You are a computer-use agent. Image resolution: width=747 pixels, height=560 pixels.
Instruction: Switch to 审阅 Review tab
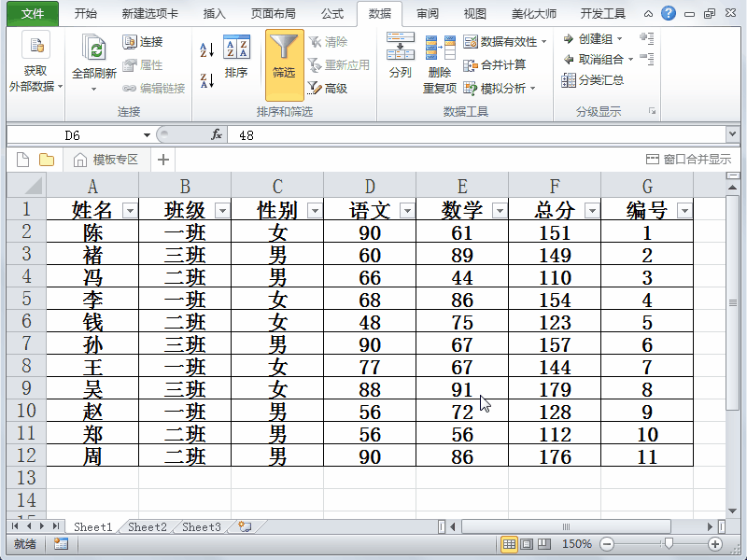(428, 14)
